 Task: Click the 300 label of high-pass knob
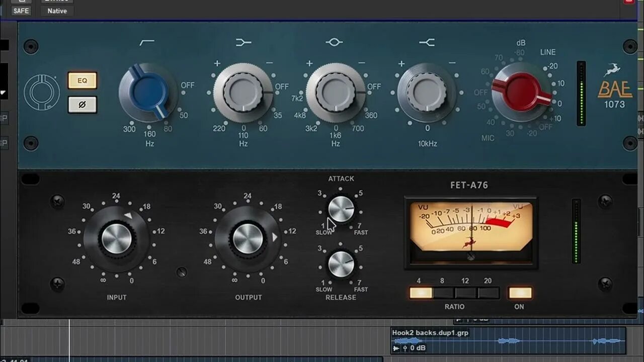[x=129, y=129]
